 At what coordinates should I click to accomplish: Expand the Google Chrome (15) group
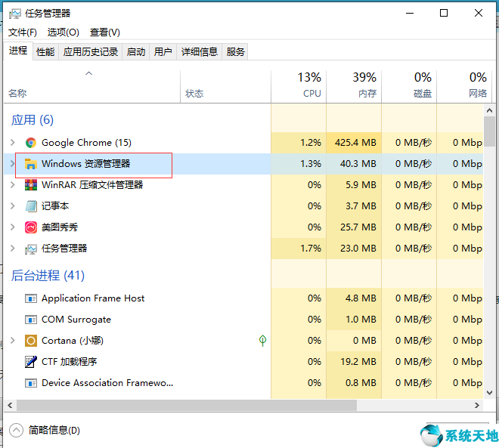[12, 143]
